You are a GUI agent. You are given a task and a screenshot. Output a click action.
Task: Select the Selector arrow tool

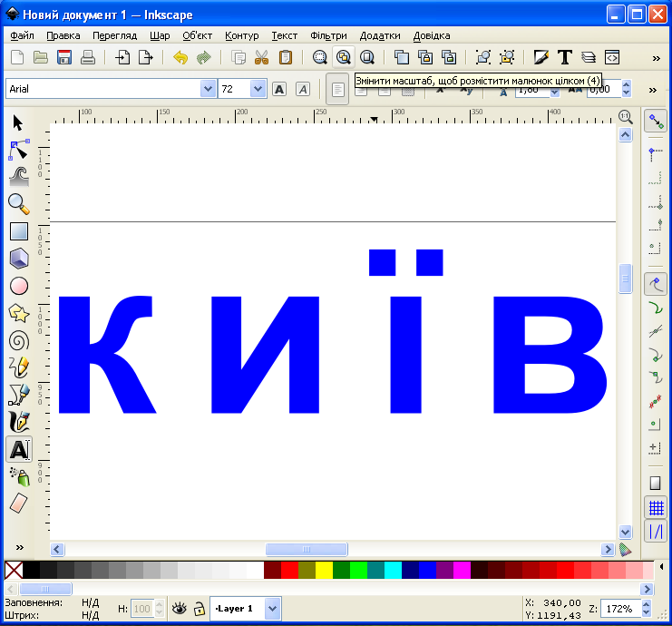pos(18,122)
